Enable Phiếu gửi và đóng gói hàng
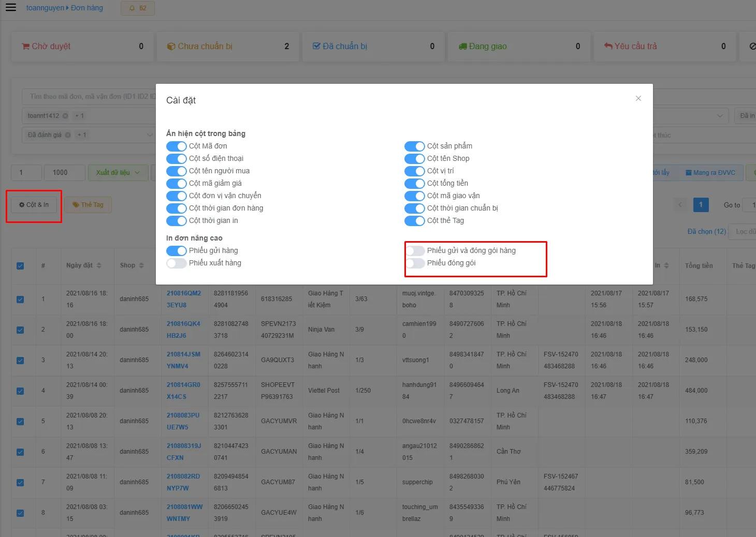This screenshot has width=756, height=537. [414, 251]
